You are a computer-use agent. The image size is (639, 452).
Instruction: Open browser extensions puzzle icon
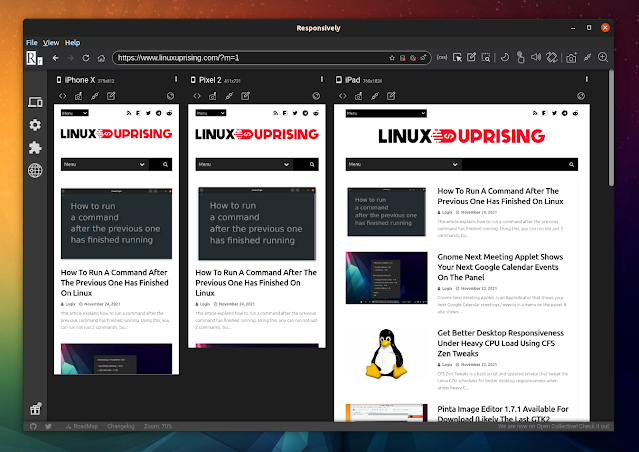(35, 148)
